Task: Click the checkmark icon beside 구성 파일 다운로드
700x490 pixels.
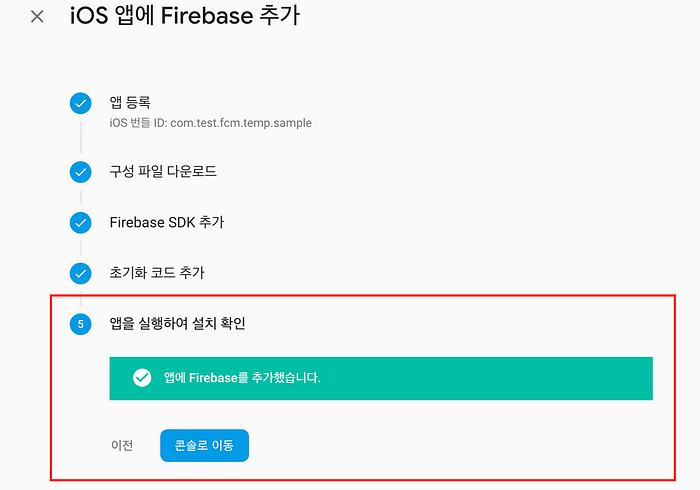Action: point(80,172)
